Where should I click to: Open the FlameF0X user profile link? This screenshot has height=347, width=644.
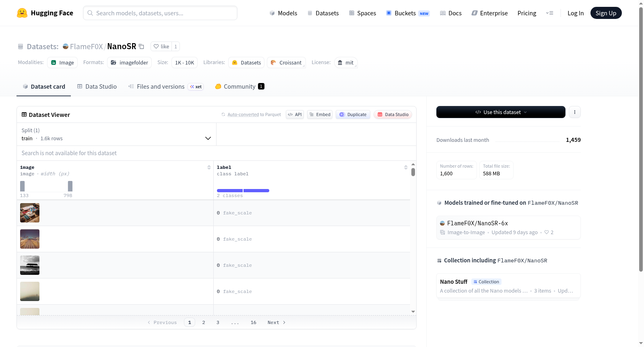tap(86, 46)
